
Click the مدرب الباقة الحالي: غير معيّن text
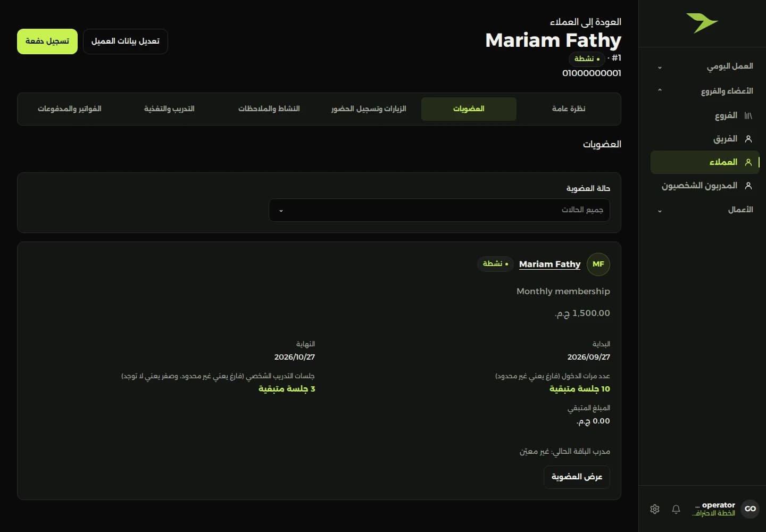tap(565, 452)
